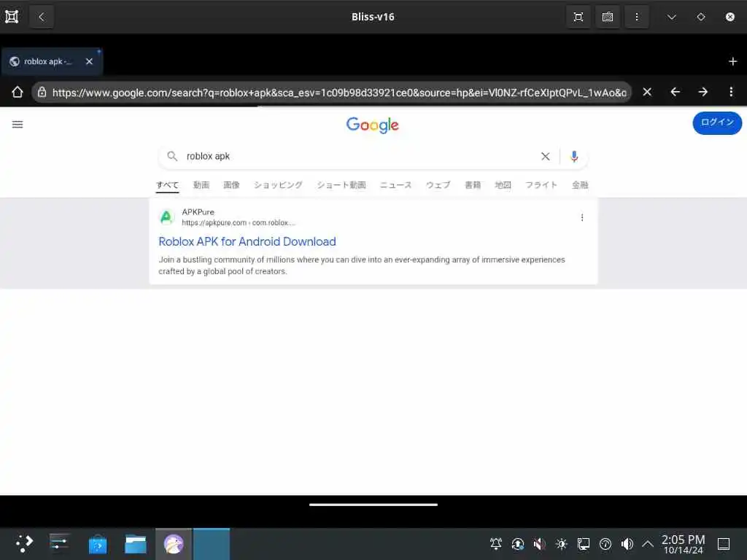
Task: Navigate forward with browser right arrow
Action: (703, 92)
